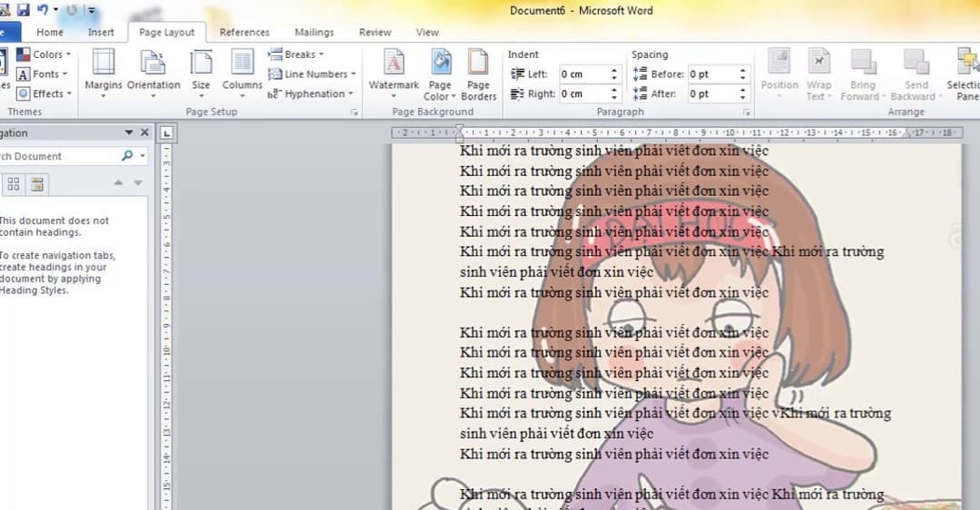Click Send Backward button

(x=916, y=74)
